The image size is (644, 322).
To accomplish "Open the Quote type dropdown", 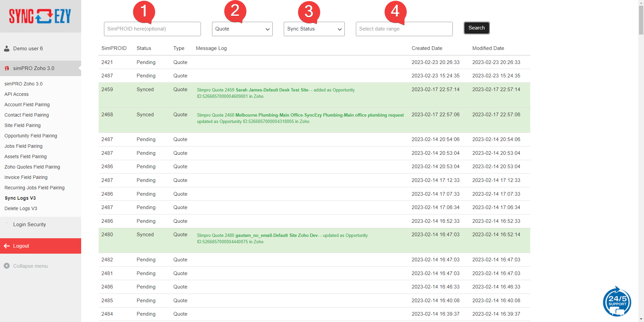I will pos(242,29).
